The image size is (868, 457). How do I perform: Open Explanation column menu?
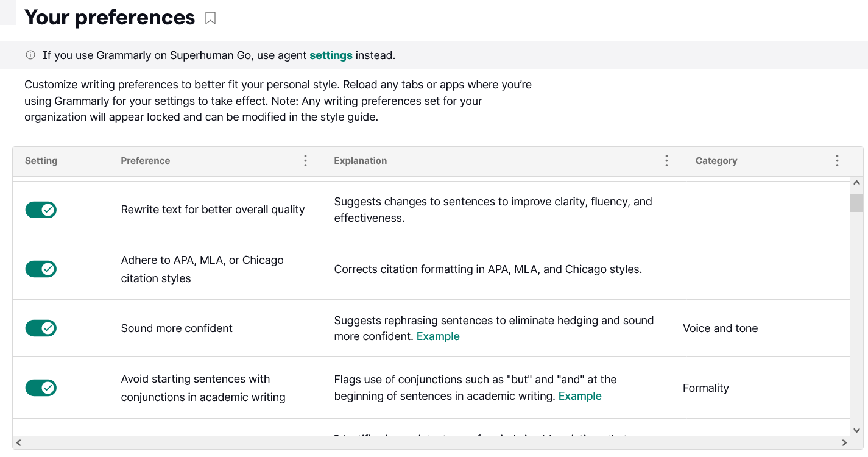coord(666,161)
